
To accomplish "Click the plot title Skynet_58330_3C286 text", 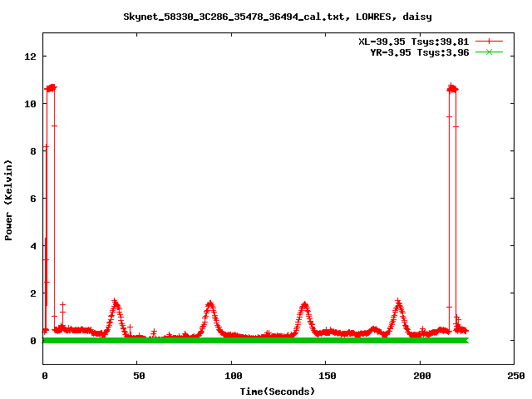I will pyautogui.click(x=278, y=17).
